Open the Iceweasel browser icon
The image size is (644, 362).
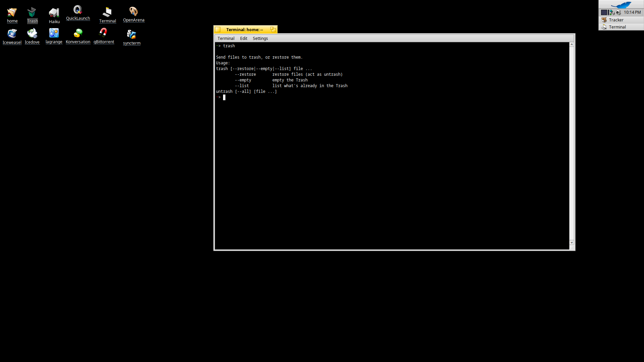(12, 34)
